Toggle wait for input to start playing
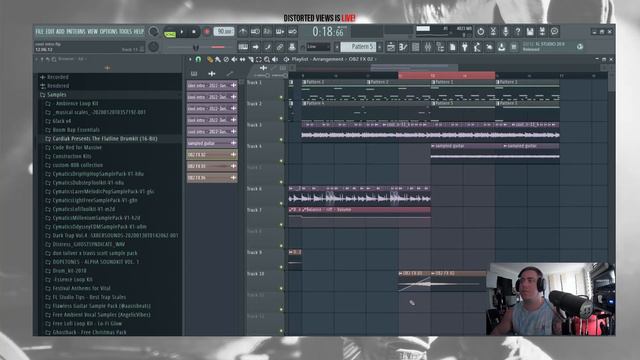The image size is (640, 360). coord(256,31)
